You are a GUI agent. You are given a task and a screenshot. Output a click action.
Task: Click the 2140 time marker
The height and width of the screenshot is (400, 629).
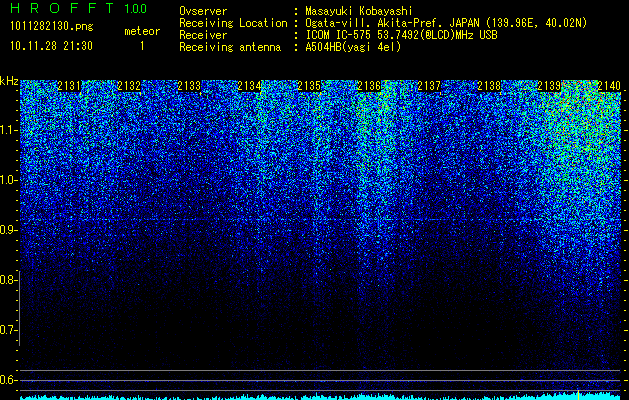point(609,86)
